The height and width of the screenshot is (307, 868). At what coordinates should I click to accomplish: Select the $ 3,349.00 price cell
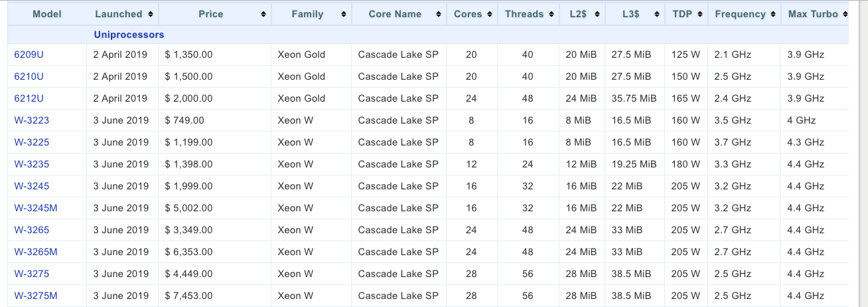[214, 230]
